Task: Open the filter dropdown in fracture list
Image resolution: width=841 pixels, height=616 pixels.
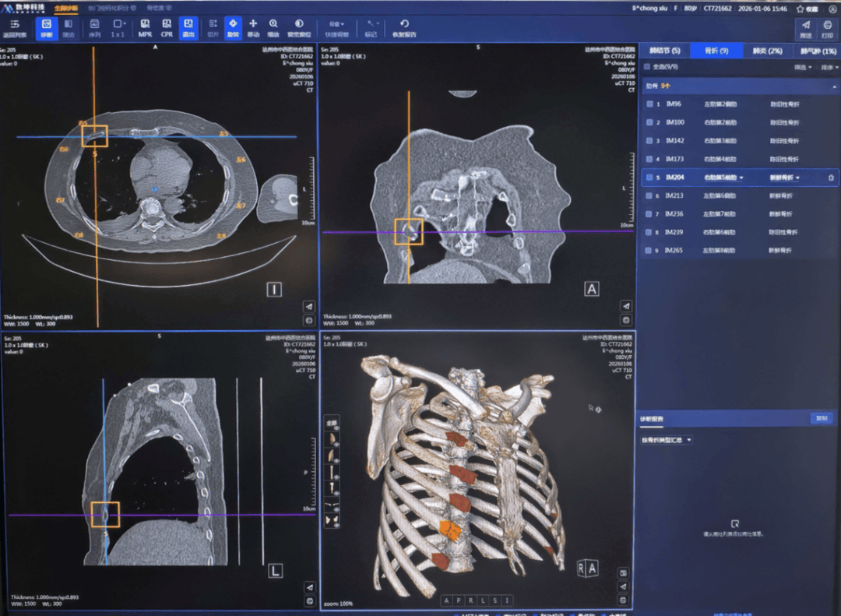Action: click(802, 67)
